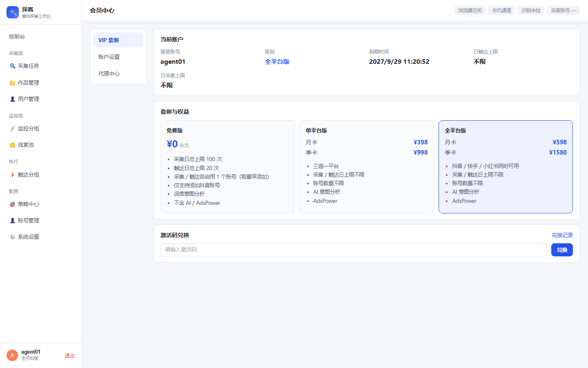The height and width of the screenshot is (368, 588).
Task: Focus the 请输入激活码 input field
Action: [x=354, y=250]
